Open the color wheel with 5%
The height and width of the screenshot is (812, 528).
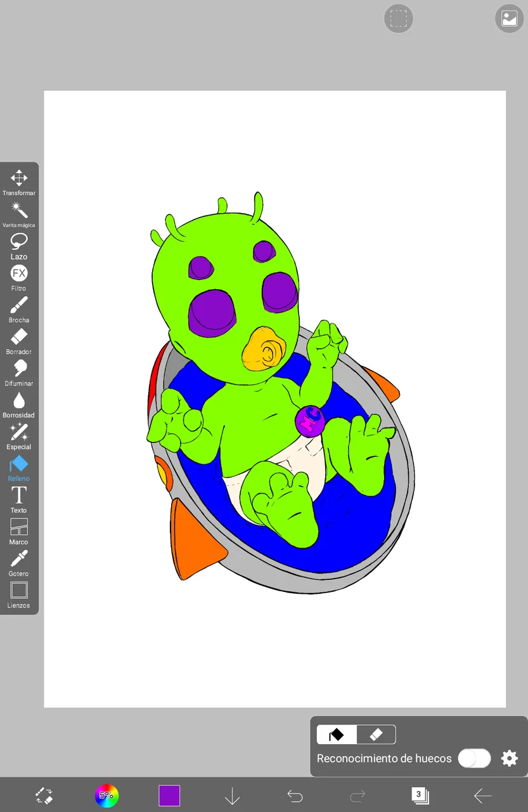(x=106, y=796)
